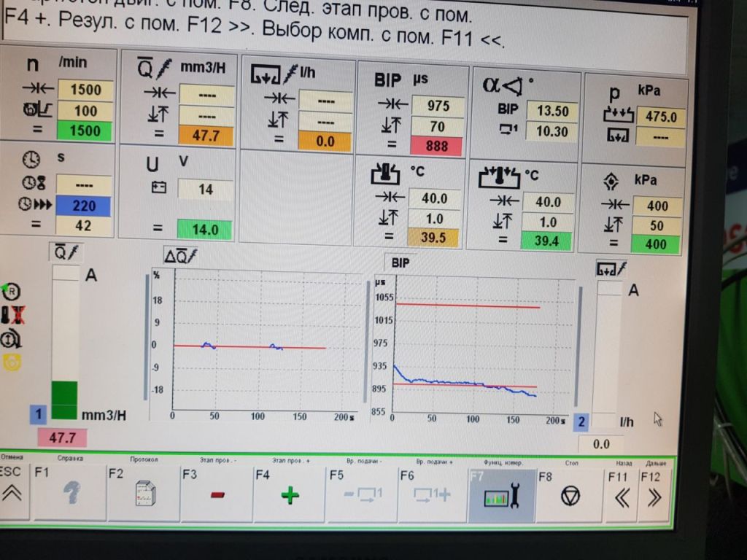Screen dimensions: 747x560
Task: Go to previous test step with F3 minus
Action: click(x=217, y=494)
